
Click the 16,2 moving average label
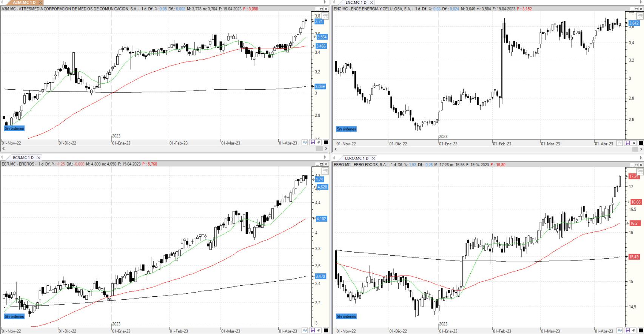[634, 223]
